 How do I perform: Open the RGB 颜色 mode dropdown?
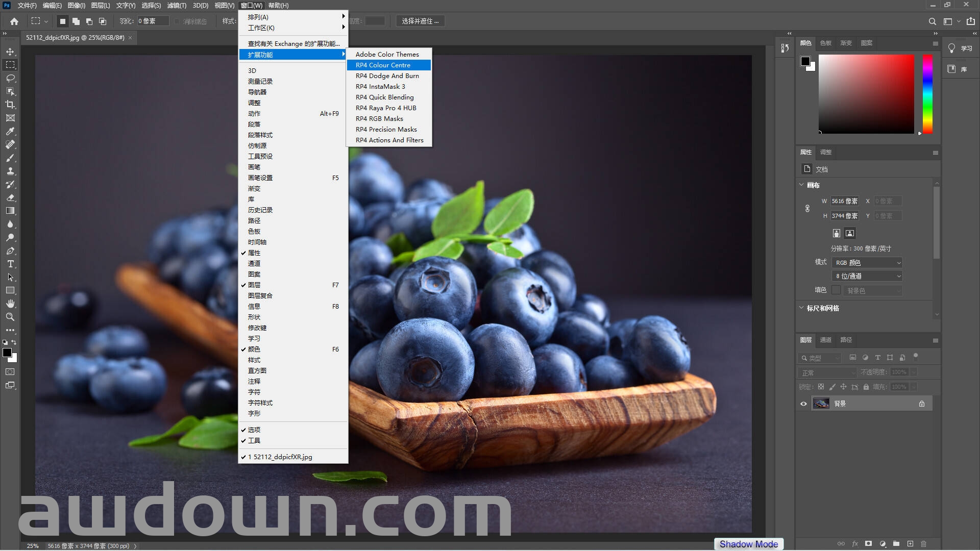[867, 263]
